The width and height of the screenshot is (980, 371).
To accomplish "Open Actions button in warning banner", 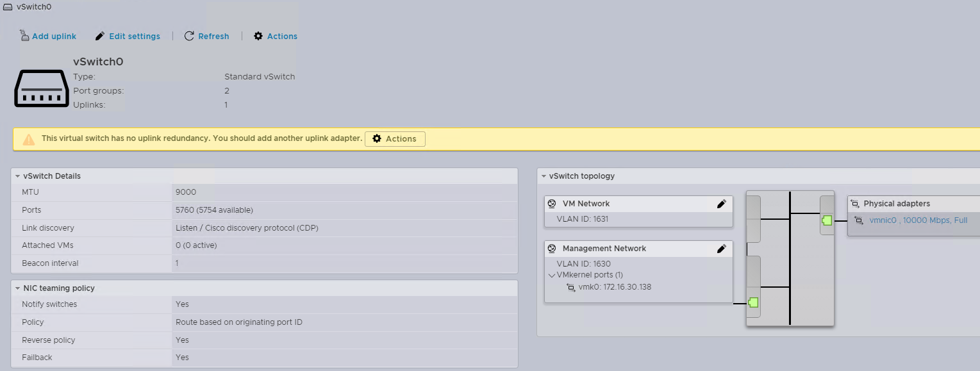I will point(395,139).
